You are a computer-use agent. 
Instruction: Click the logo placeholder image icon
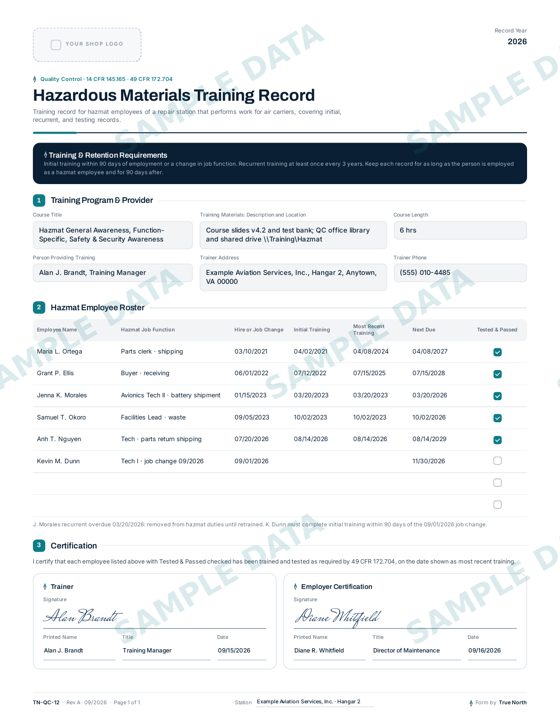pyautogui.click(x=56, y=45)
